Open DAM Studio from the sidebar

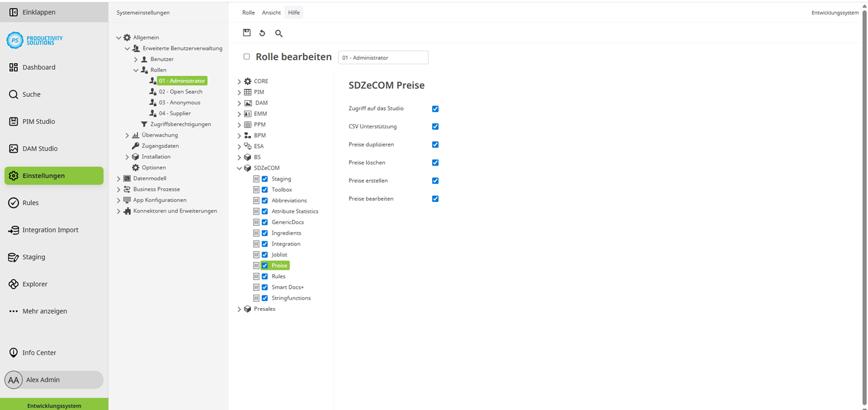click(x=40, y=148)
